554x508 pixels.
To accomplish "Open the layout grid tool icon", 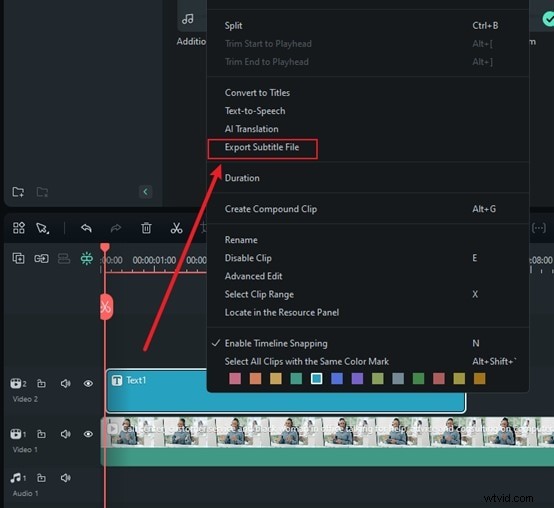I will click(19, 228).
